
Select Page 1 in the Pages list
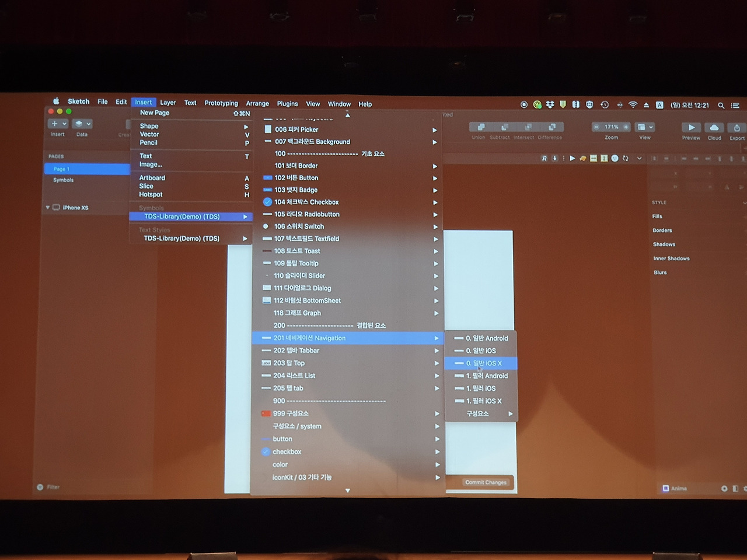87,169
